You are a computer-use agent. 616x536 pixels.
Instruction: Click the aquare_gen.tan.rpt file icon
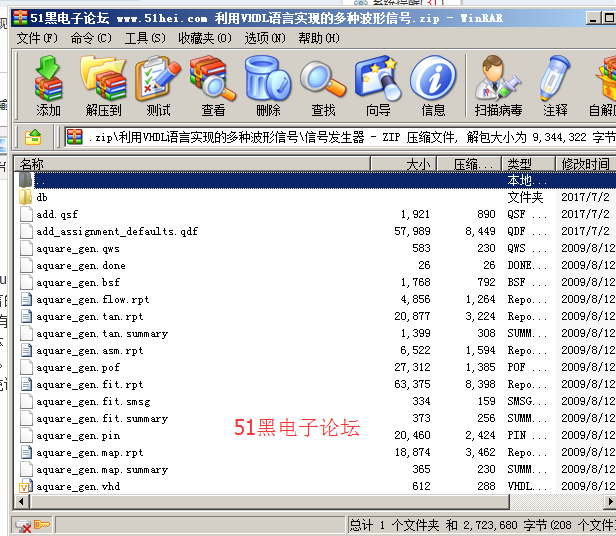pyautogui.click(x=26, y=316)
